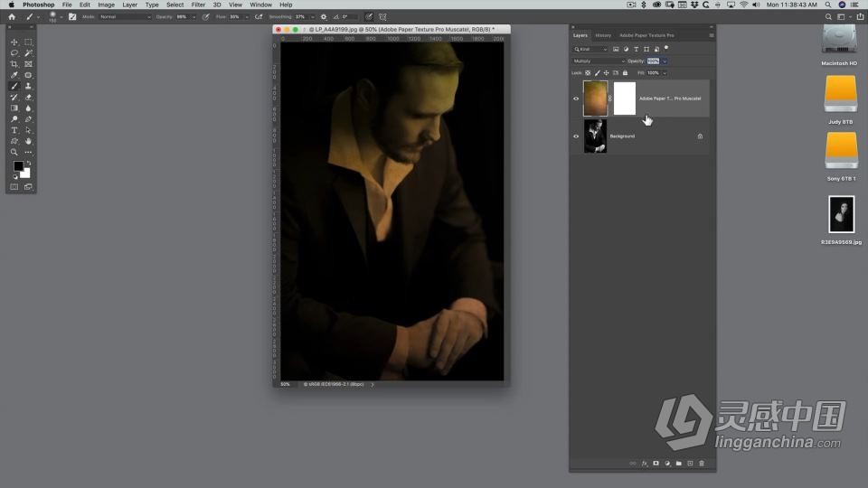Toggle lock position
868x488 pixels.
tap(606, 73)
